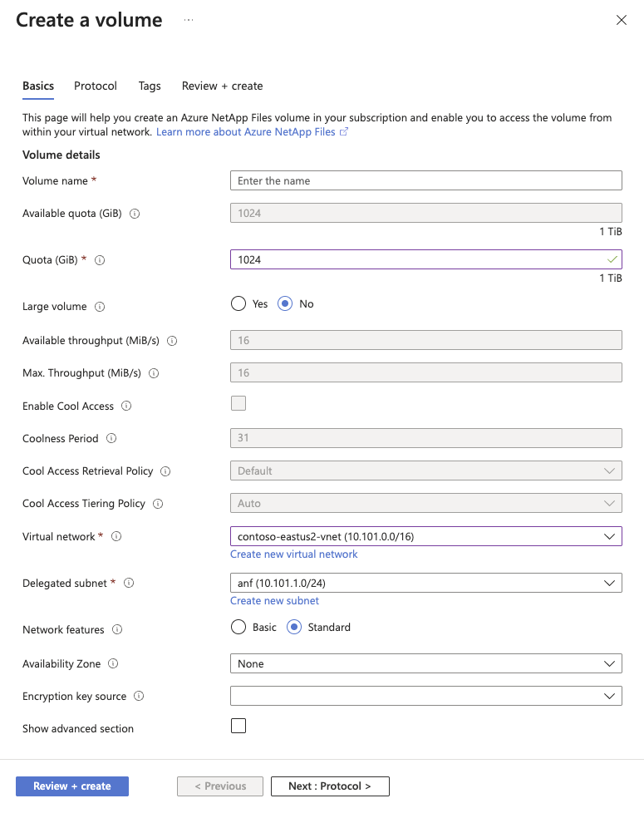Switch to the Protocol tab
The width and height of the screenshot is (644, 813).
pos(96,86)
